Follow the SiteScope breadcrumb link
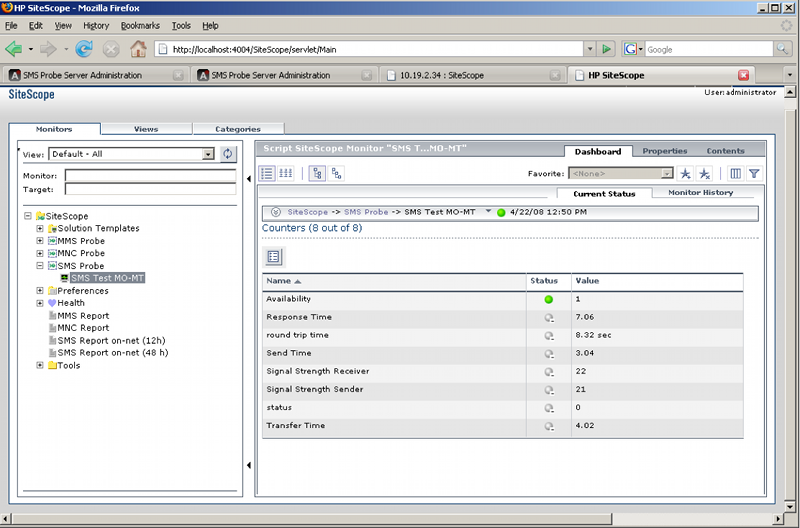This screenshot has height=528, width=800. (x=308, y=212)
